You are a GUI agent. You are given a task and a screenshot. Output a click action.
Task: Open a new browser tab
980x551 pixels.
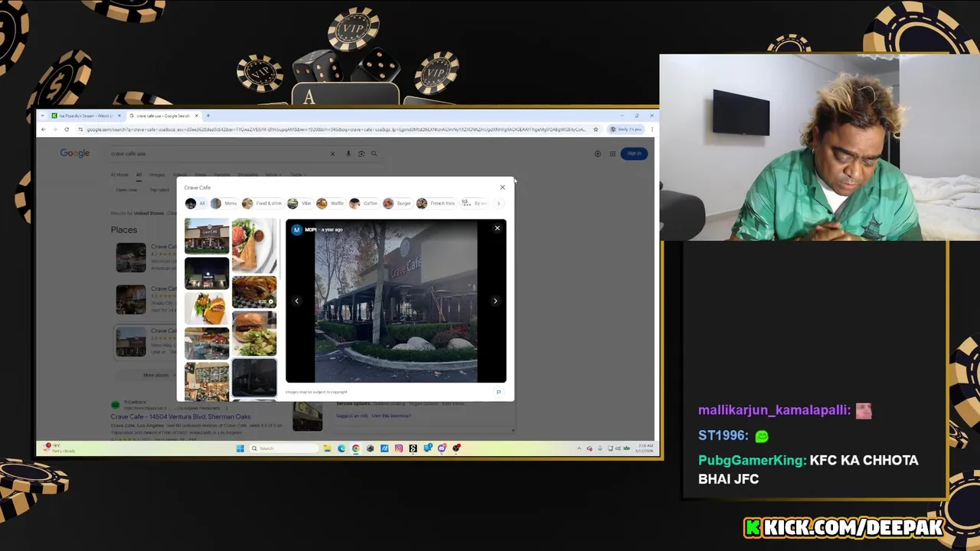click(x=207, y=116)
